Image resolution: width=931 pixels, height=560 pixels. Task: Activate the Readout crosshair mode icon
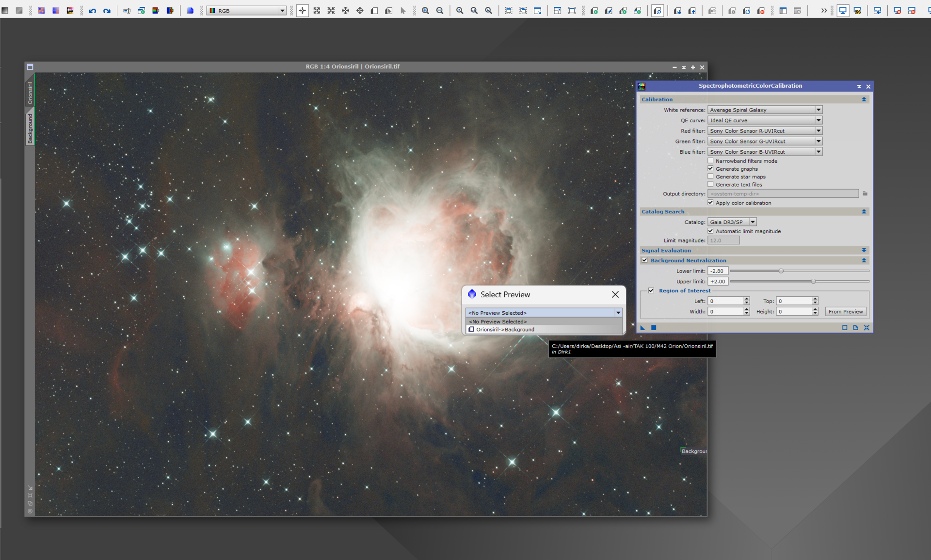point(302,11)
